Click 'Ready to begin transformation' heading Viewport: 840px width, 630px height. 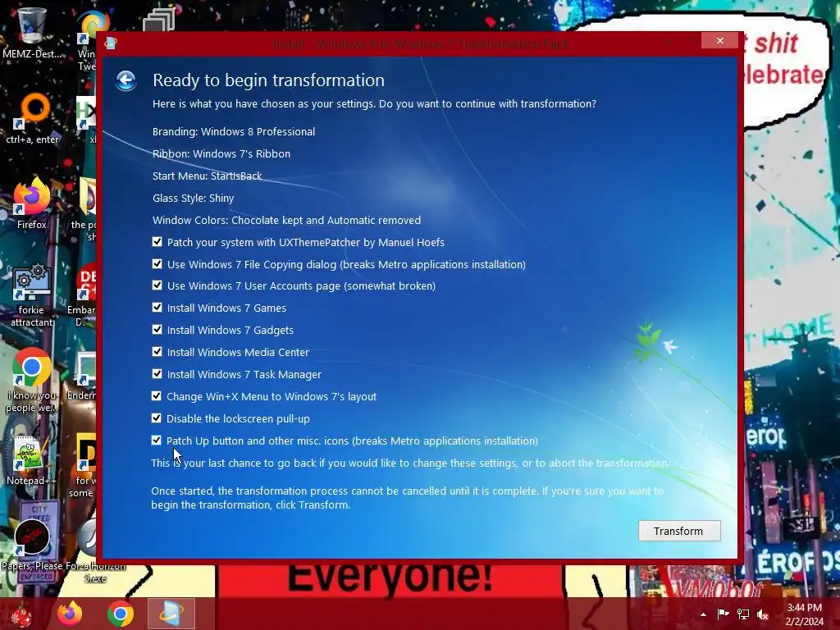click(268, 80)
